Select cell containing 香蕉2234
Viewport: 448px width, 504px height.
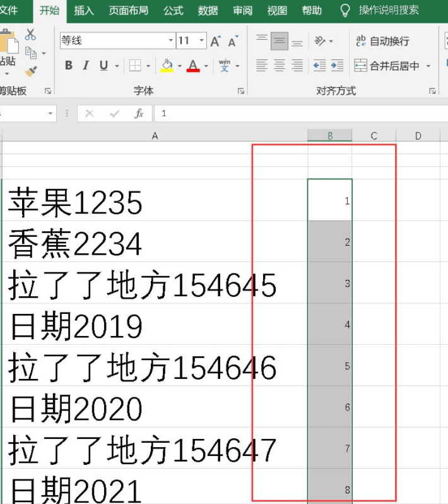[155, 241]
